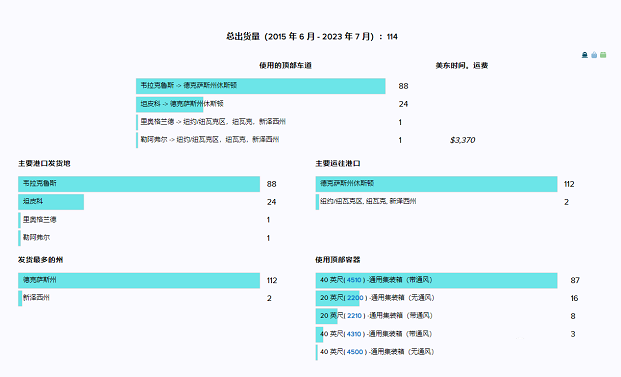This screenshot has height=377, width=621.
Task: Open the 4310 container code link
Action: click(354, 334)
